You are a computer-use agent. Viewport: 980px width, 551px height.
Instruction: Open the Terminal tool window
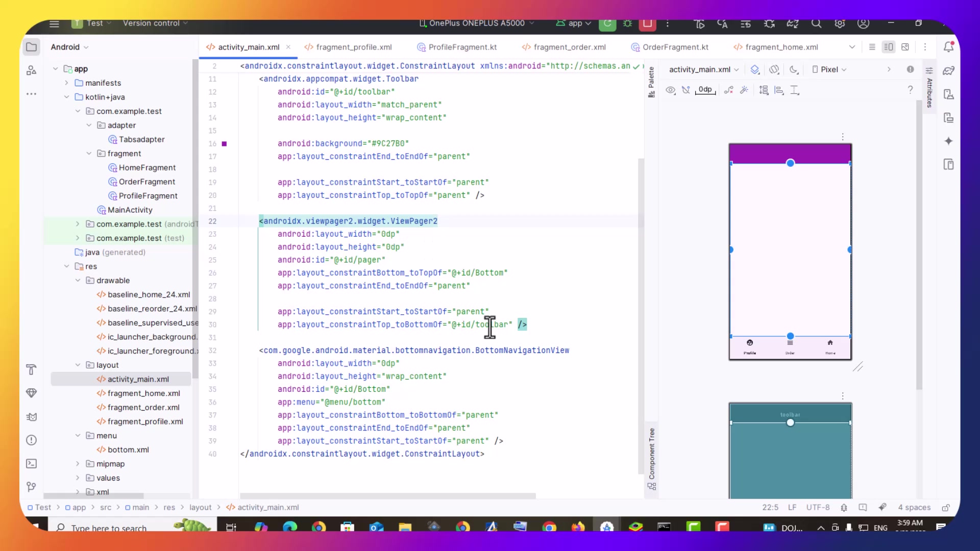pyautogui.click(x=31, y=464)
